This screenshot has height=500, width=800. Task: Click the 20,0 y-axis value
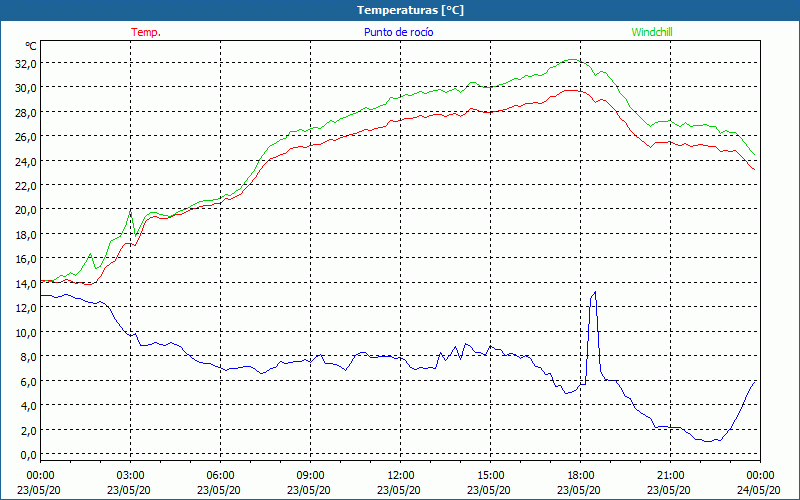click(26, 210)
